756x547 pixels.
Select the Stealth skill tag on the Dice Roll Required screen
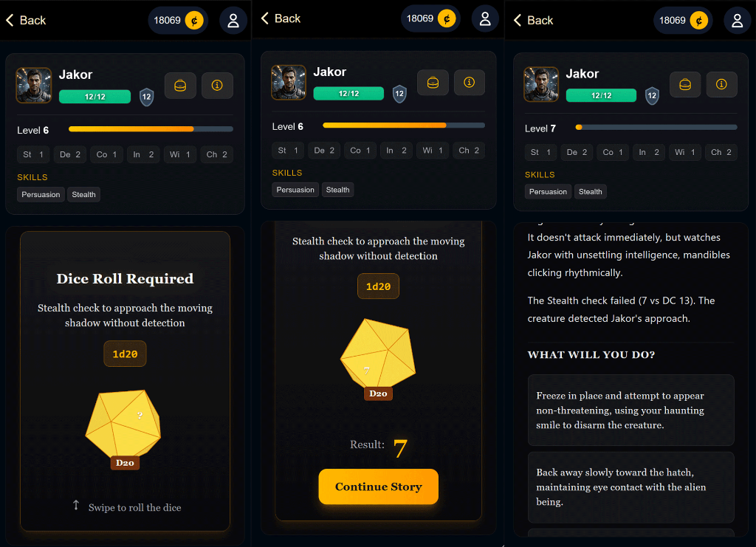pyautogui.click(x=84, y=195)
